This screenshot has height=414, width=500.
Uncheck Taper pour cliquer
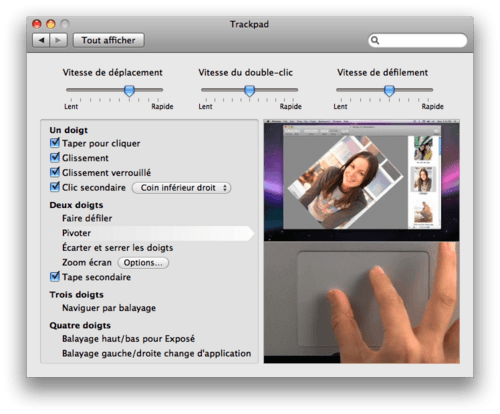click(55, 143)
